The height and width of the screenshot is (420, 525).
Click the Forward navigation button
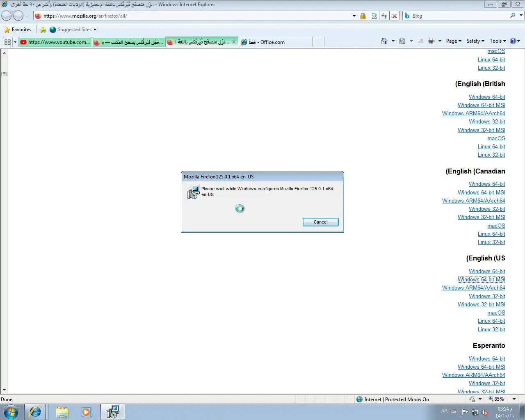pyautogui.click(x=18, y=16)
